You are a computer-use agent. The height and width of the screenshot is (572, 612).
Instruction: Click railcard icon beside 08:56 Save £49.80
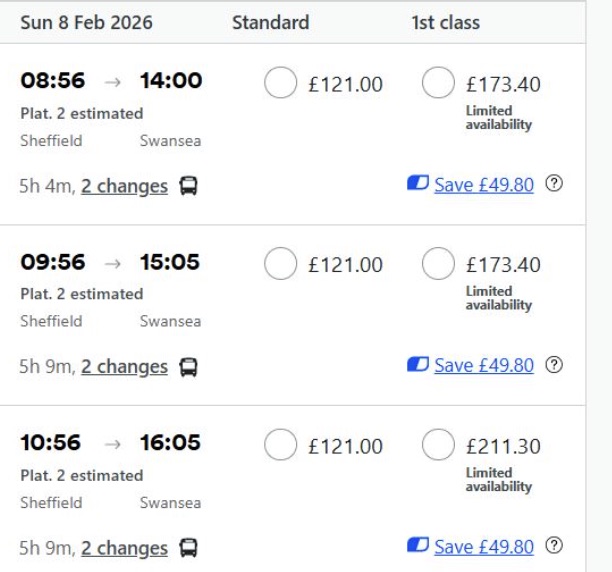(418, 184)
